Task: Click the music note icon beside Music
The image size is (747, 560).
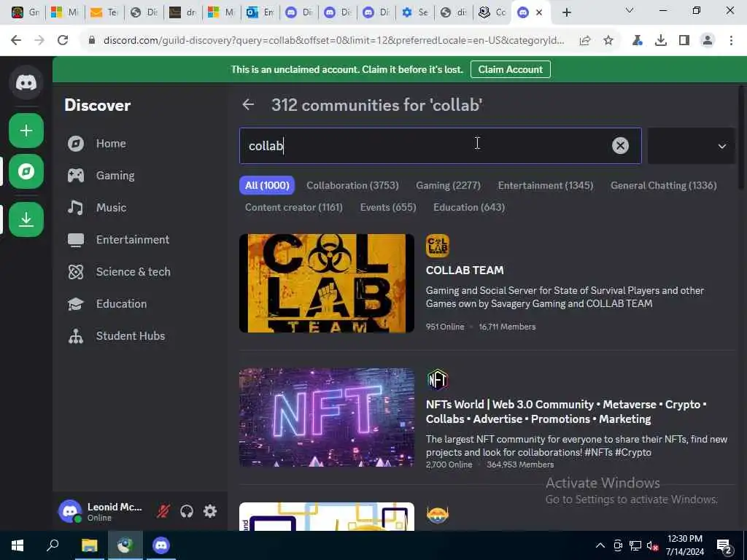Action: (x=76, y=208)
